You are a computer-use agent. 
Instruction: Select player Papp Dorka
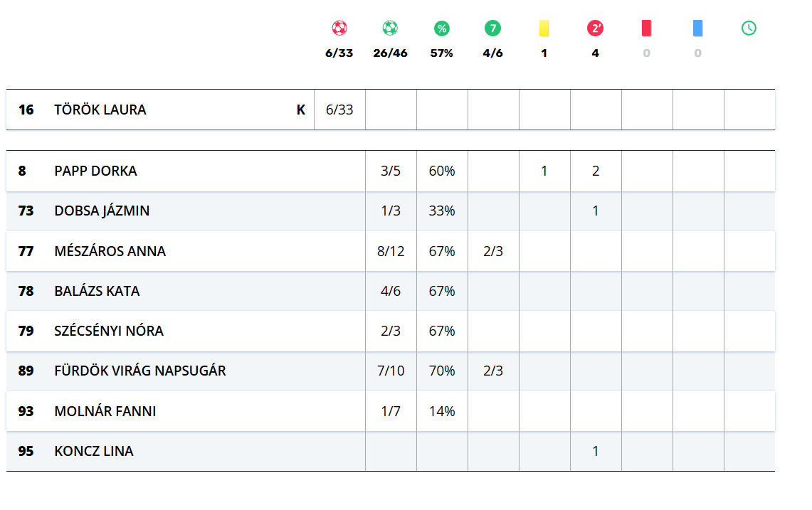(x=95, y=171)
